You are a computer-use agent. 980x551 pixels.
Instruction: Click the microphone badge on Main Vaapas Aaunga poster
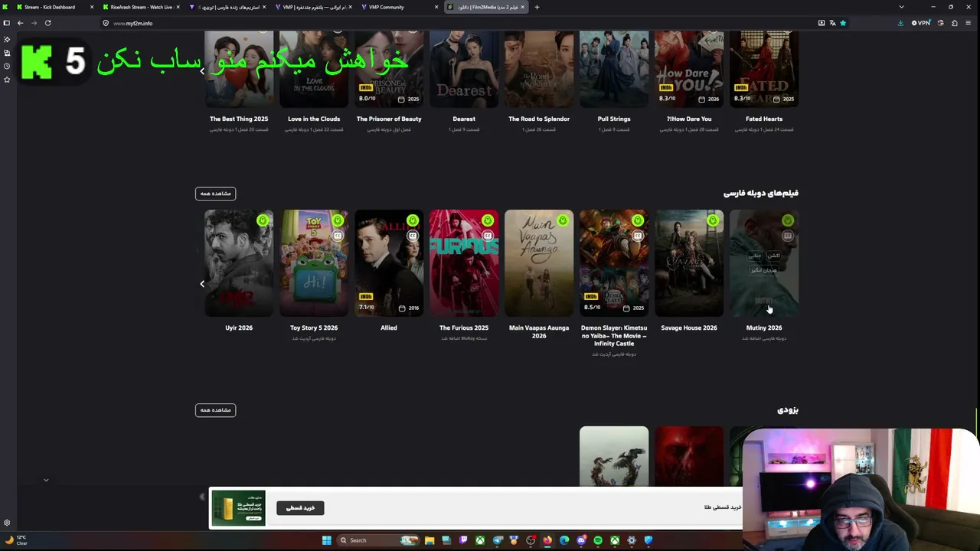[563, 220]
